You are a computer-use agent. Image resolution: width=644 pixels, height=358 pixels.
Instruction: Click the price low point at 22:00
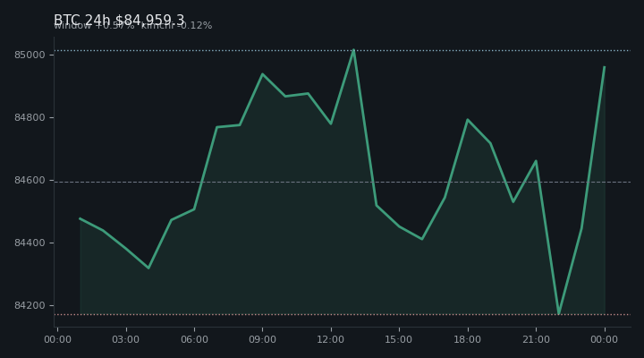click(558, 313)
